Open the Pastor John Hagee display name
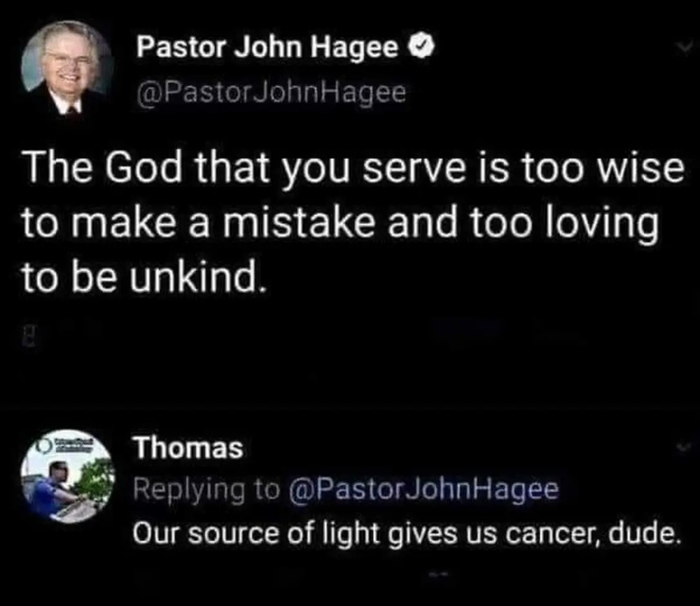700x606 pixels. (267, 47)
